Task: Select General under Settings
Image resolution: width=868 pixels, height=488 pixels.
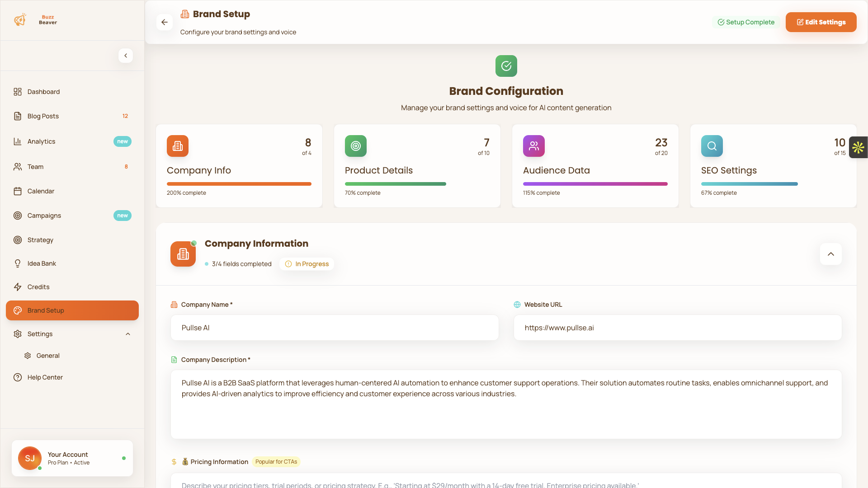Action: 48,356
